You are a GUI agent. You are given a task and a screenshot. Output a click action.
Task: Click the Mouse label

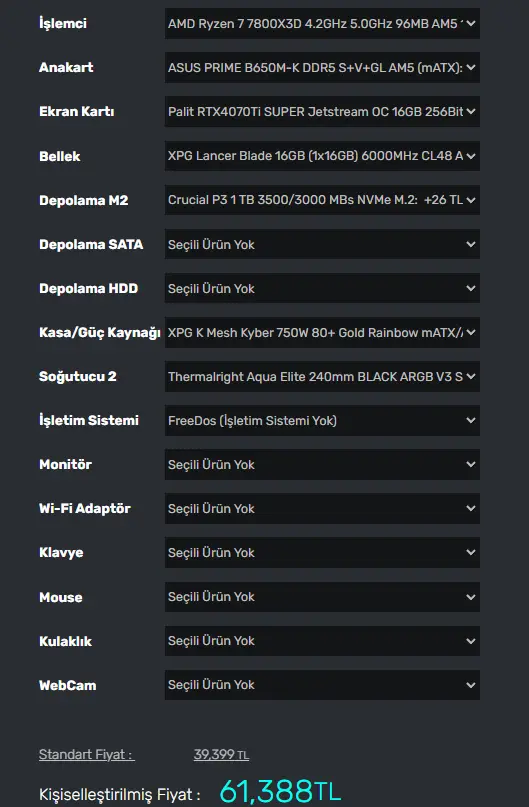pos(61,597)
